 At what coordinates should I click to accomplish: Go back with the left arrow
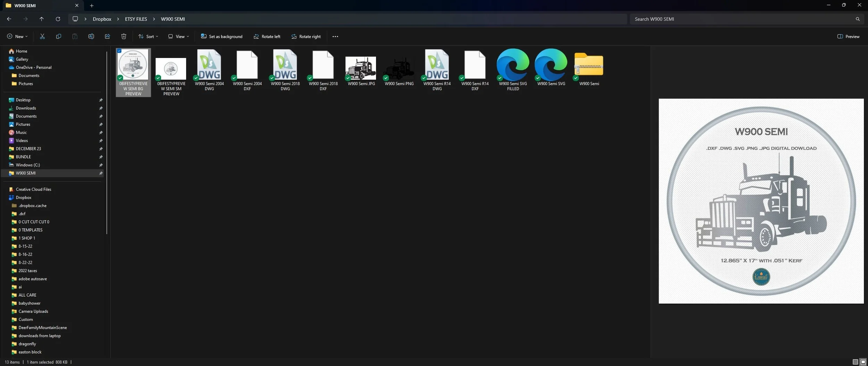[9, 19]
